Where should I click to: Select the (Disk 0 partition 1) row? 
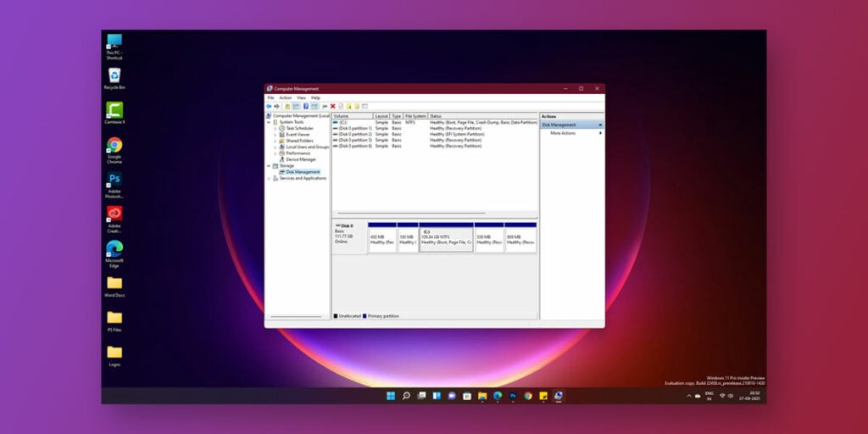(435, 129)
